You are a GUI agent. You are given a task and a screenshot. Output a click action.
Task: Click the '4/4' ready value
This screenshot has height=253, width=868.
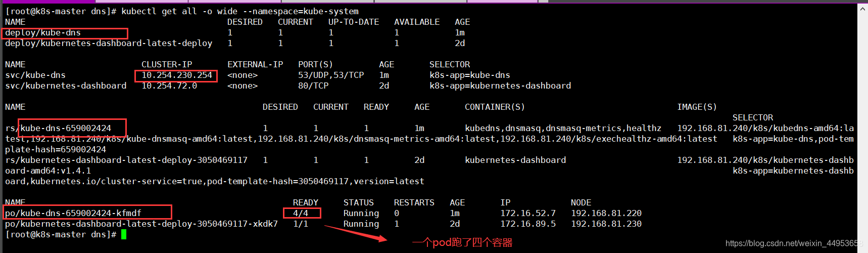(x=301, y=213)
